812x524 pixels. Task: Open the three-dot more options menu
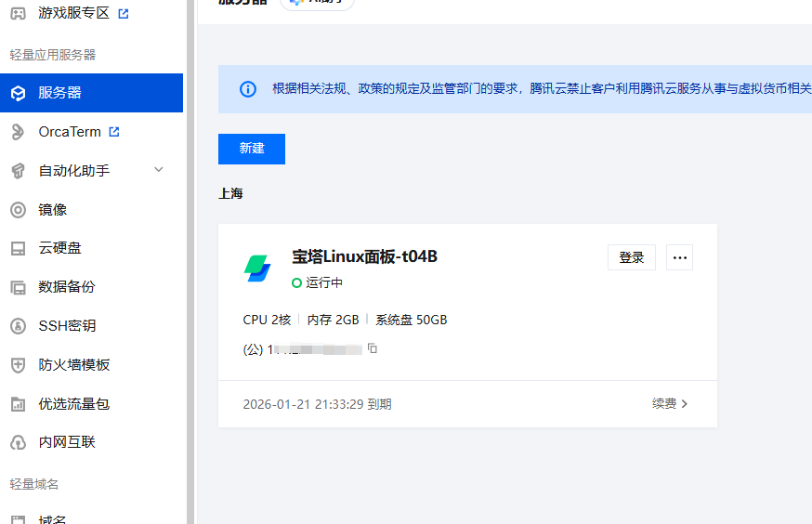tap(679, 257)
